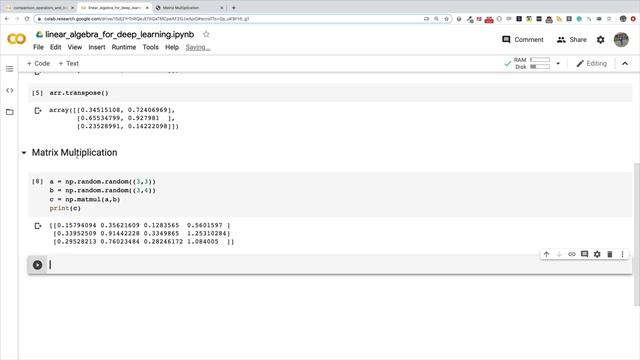Move the selected cell down
This screenshot has height=360, width=640.
[559, 254]
